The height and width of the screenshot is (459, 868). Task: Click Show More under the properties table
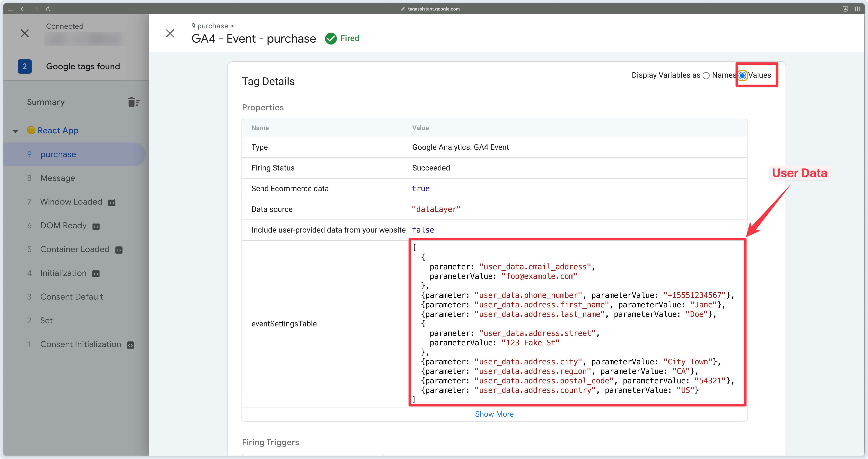(494, 414)
